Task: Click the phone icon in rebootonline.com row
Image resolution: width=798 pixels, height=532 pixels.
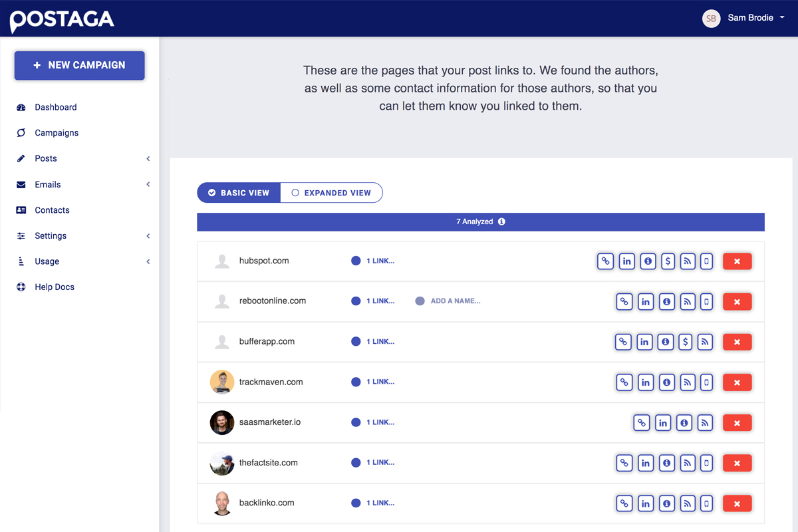Action: click(x=706, y=301)
